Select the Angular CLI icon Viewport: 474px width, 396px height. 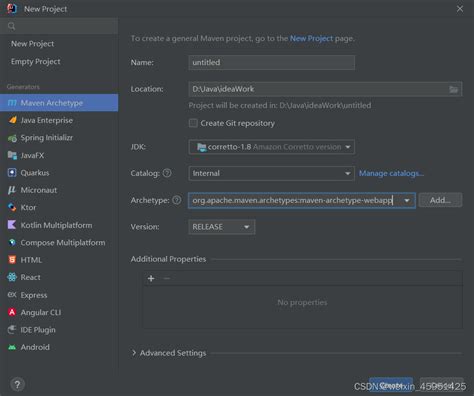12,312
